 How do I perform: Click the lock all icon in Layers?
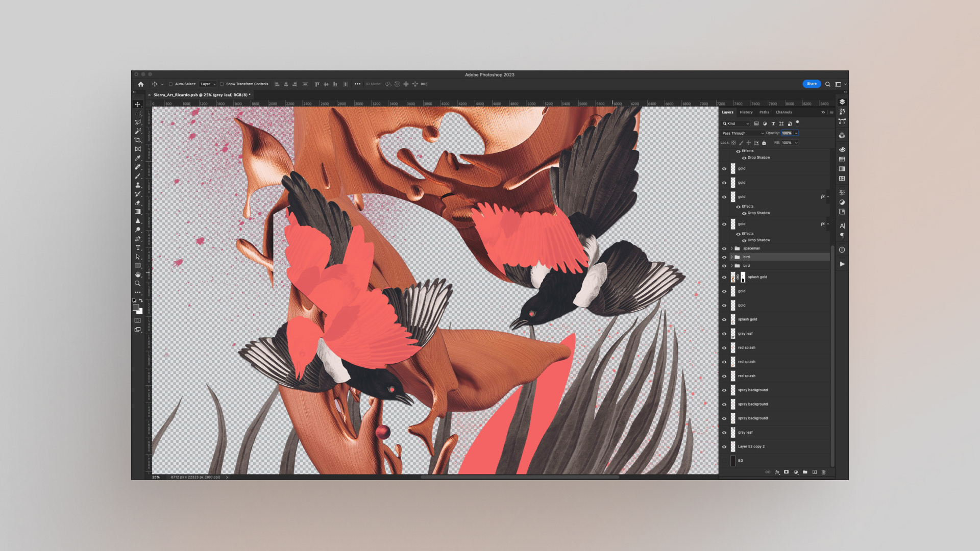(764, 143)
